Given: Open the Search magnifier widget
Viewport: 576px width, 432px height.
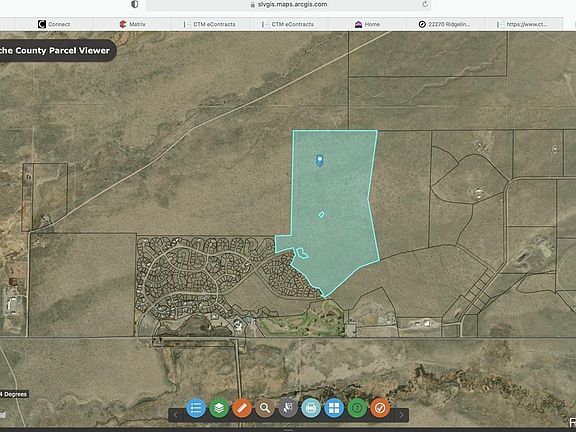Looking at the screenshot, I should pos(265,408).
